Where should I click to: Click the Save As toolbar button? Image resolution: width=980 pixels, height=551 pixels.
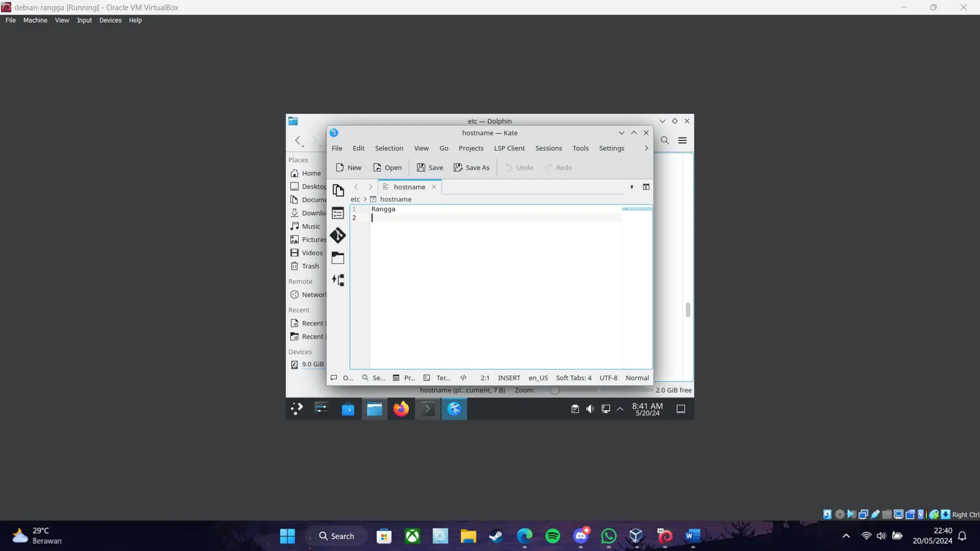(x=472, y=168)
